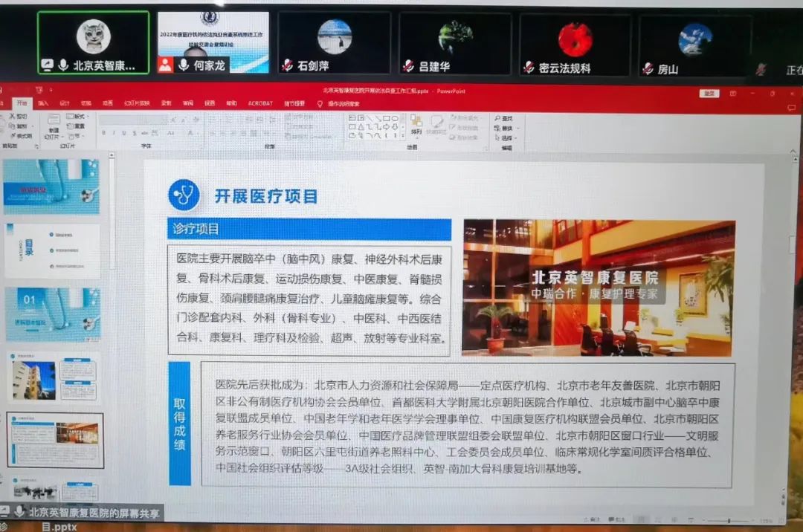Select the 01 section slide thumbnail

click(x=53, y=314)
